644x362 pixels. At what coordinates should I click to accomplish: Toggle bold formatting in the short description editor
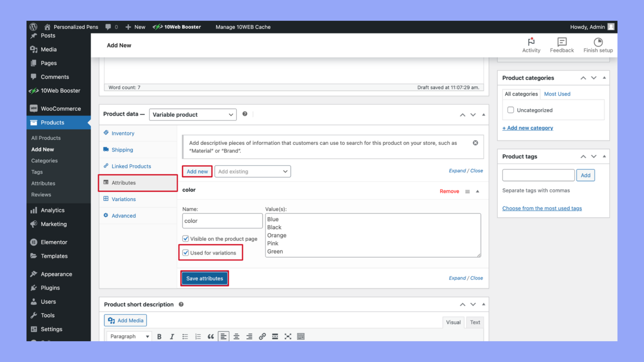(159, 336)
